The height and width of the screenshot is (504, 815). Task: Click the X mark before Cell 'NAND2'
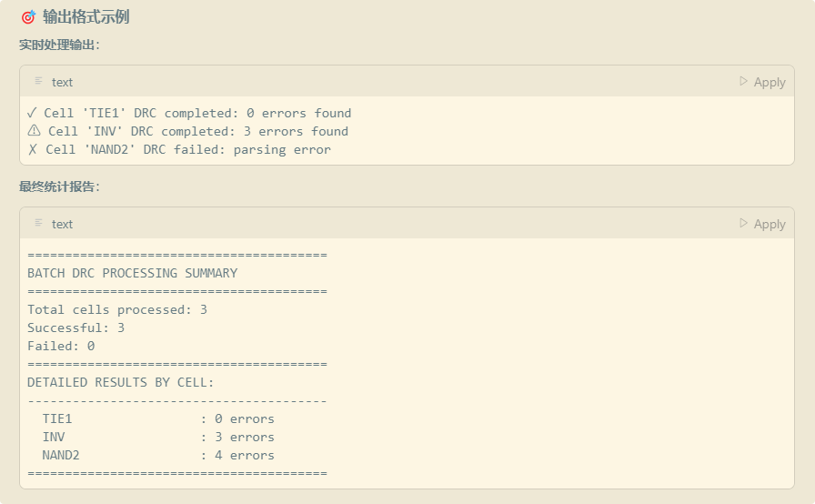click(33, 149)
